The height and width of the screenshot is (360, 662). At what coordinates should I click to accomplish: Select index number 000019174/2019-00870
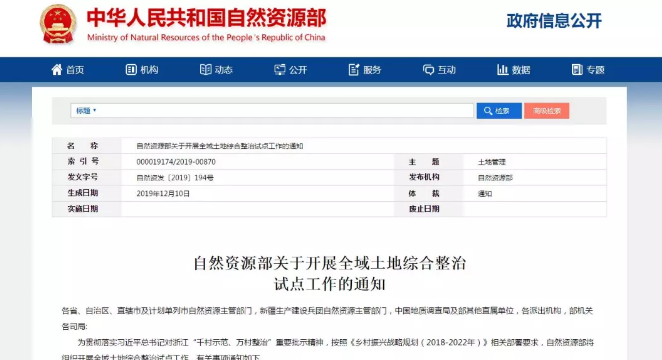point(176,162)
